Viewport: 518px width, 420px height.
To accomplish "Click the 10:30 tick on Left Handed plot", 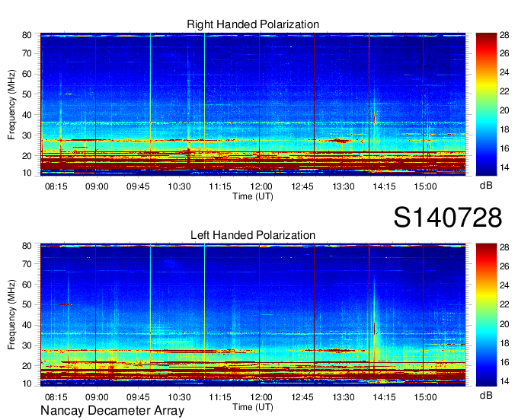I will coord(179,397).
